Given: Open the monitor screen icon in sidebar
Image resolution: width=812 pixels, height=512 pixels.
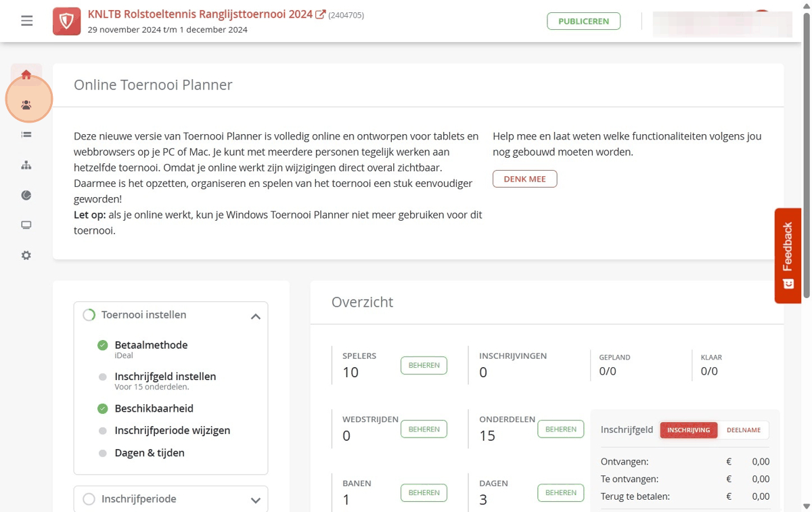Looking at the screenshot, I should [26, 225].
